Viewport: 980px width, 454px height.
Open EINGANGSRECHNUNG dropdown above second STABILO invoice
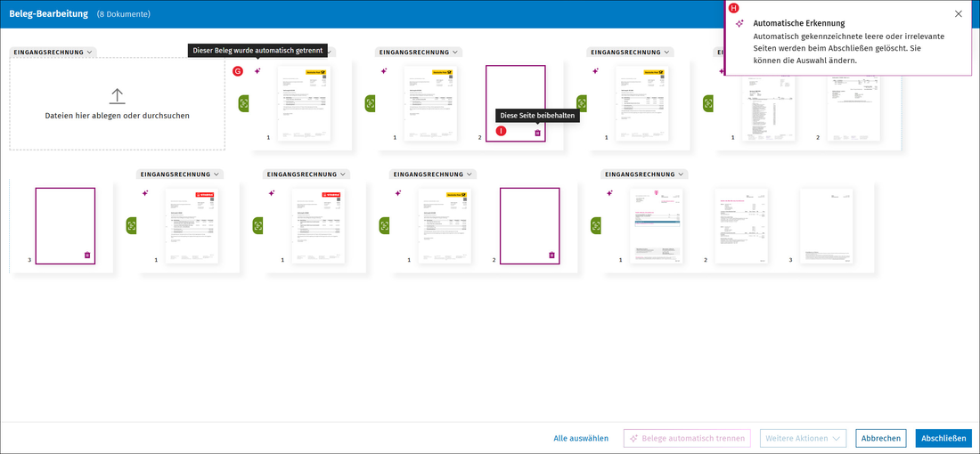[x=306, y=174]
